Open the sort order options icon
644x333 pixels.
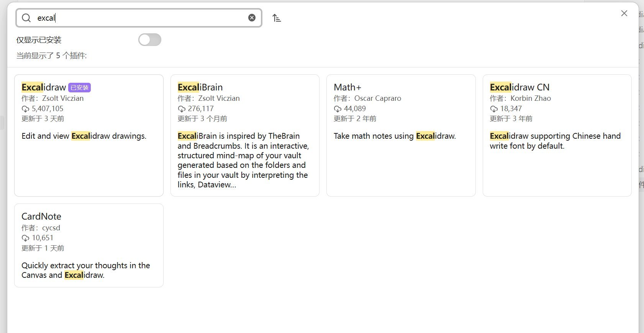(277, 18)
